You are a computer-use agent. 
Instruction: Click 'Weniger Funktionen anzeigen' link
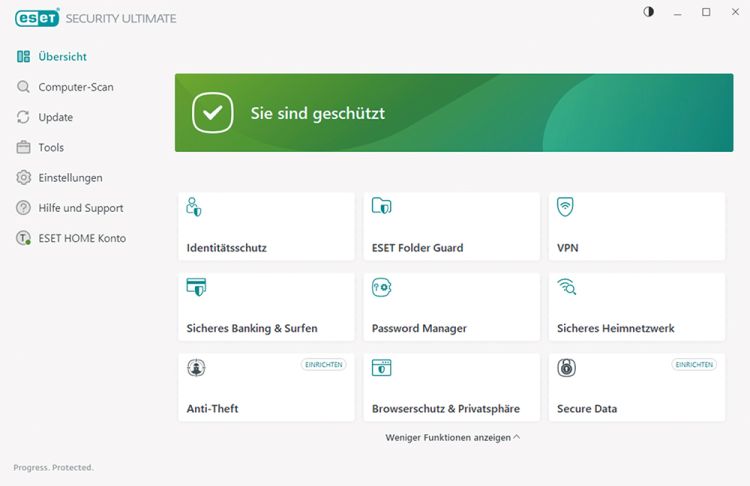pos(448,438)
